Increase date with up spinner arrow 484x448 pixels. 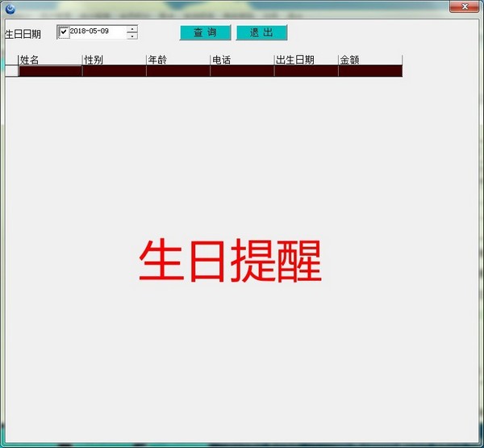point(132,29)
